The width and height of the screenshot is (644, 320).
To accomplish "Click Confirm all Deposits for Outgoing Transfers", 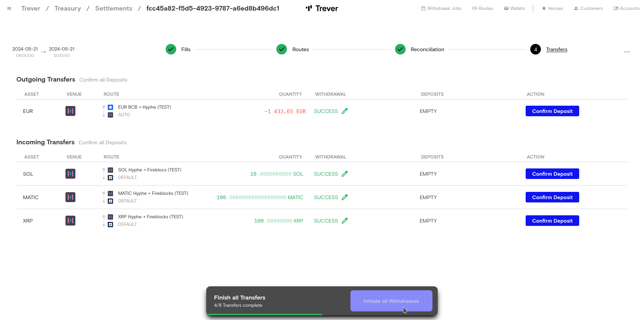I will pyautogui.click(x=103, y=80).
